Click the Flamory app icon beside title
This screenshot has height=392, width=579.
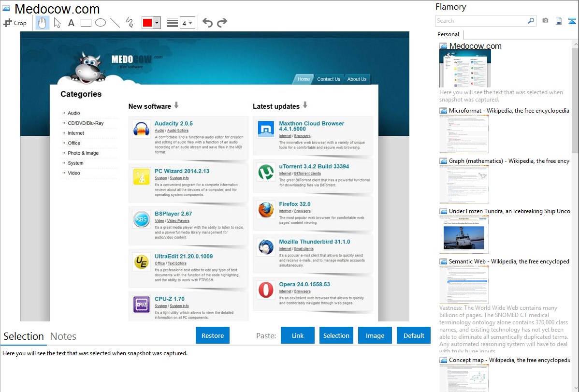tap(6, 8)
